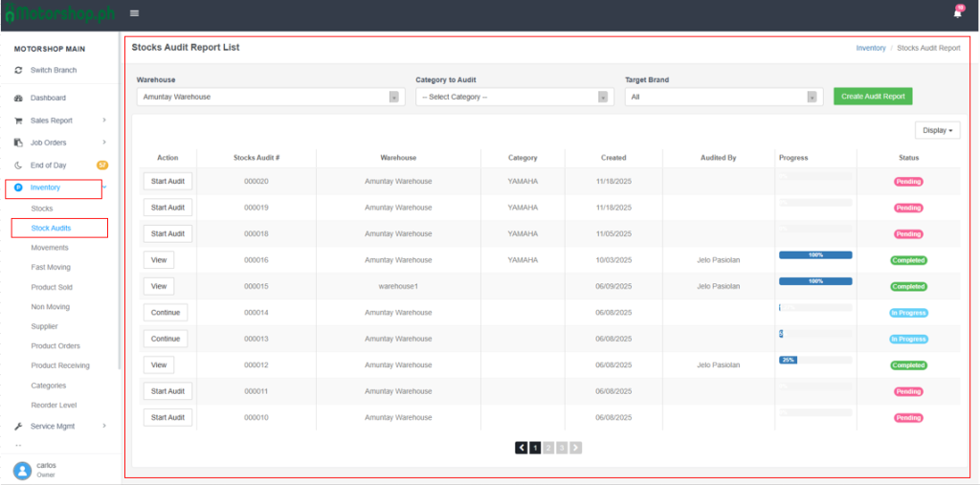Click the Create Audit Report button

pos(873,97)
